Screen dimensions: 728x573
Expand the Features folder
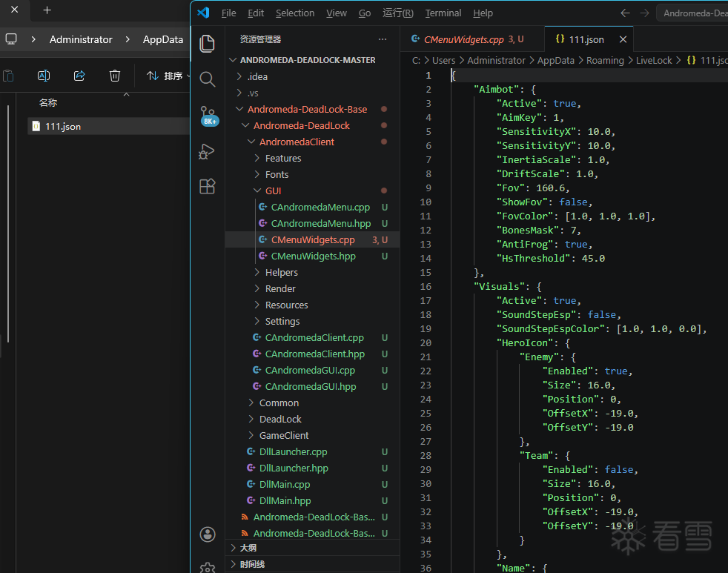click(312, 159)
